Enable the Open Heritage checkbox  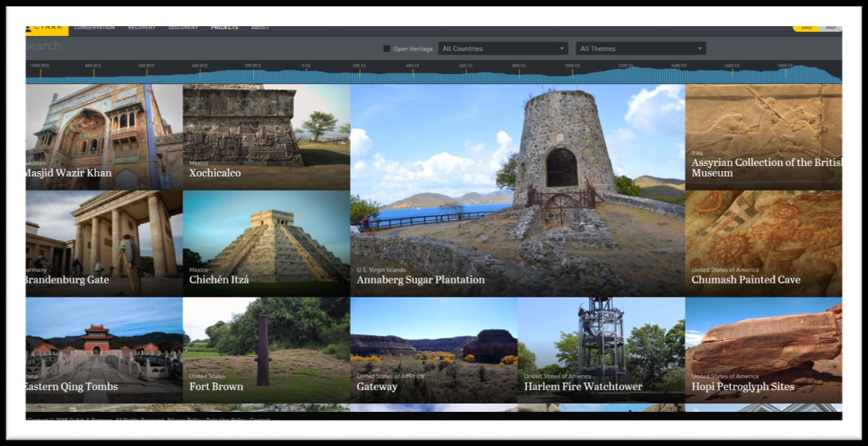386,49
